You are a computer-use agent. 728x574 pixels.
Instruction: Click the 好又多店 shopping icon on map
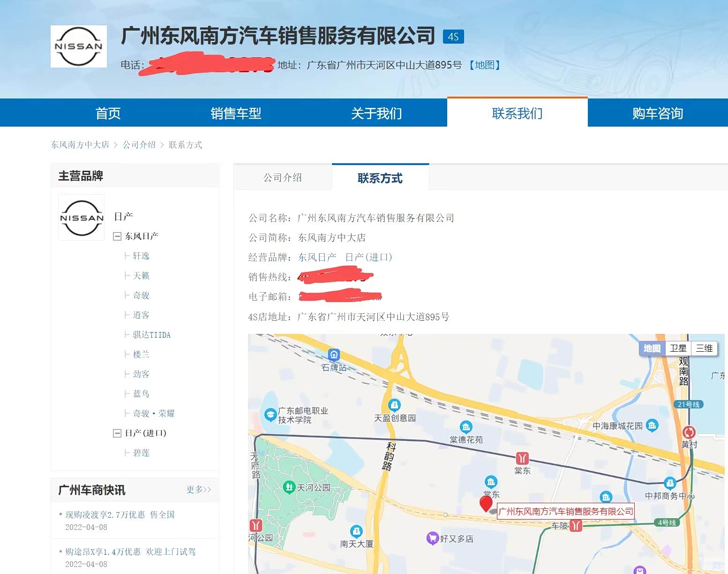(432, 538)
